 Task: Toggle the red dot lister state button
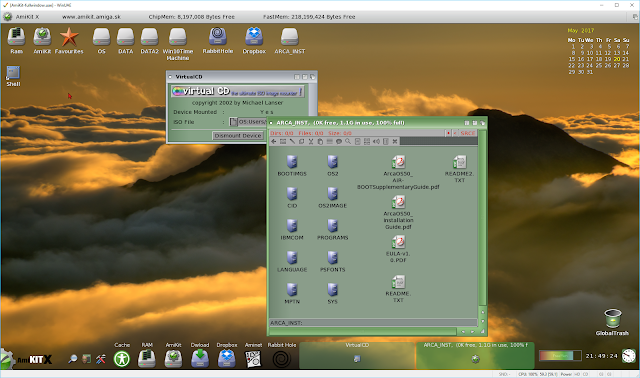(448, 133)
